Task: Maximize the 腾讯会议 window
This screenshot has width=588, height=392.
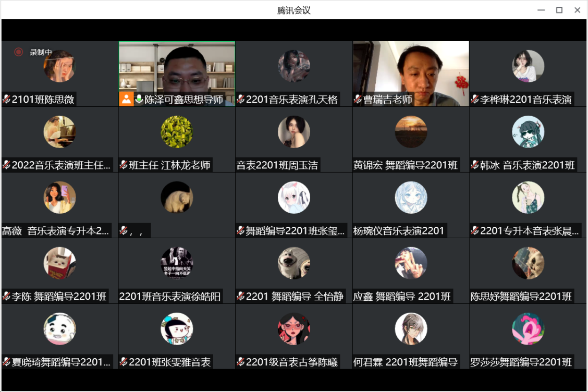Action: tap(559, 10)
